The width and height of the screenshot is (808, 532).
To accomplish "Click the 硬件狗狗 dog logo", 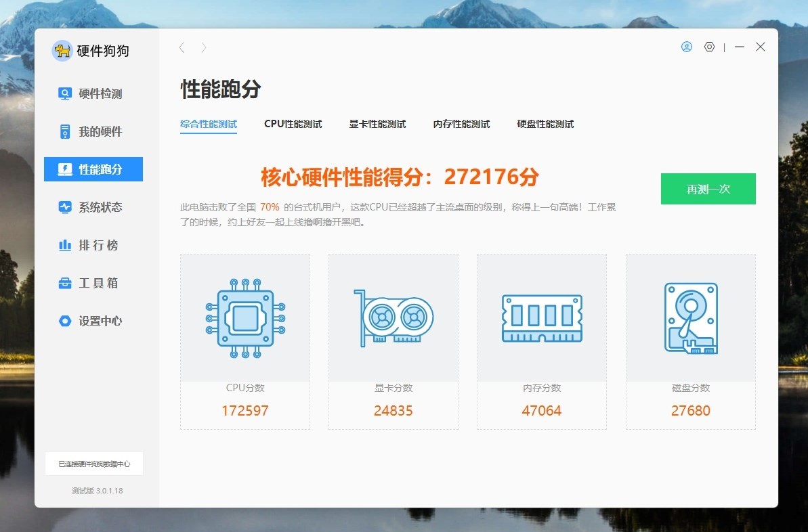I will pos(61,50).
